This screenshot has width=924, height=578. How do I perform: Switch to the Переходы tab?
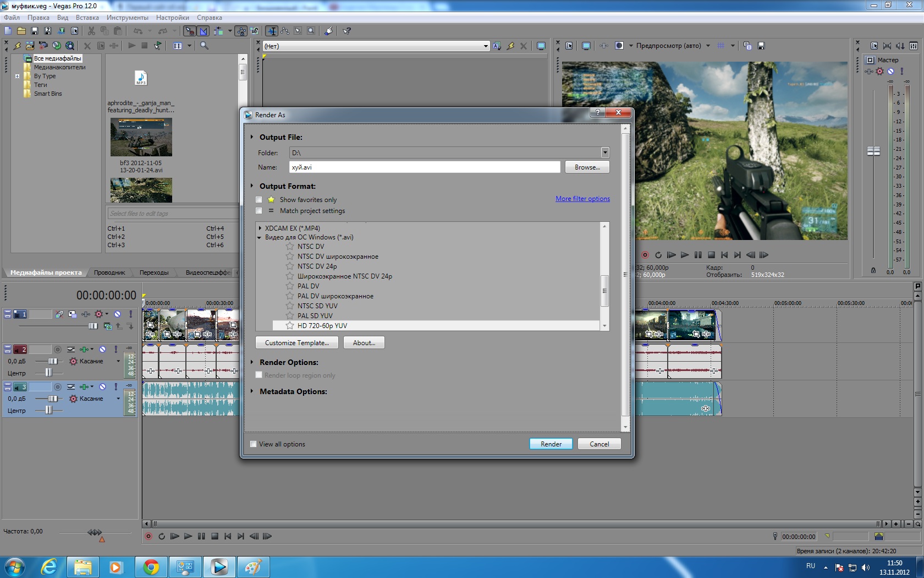click(x=154, y=272)
